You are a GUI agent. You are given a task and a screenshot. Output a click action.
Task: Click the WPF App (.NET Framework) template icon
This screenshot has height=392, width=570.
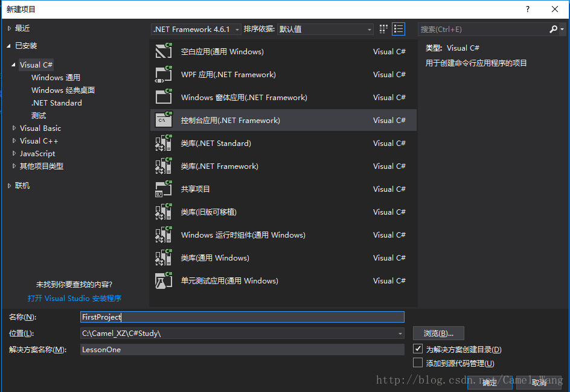coord(164,74)
